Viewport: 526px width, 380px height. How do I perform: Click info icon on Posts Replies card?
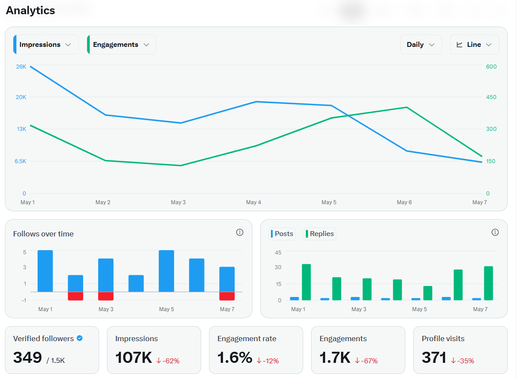point(495,232)
